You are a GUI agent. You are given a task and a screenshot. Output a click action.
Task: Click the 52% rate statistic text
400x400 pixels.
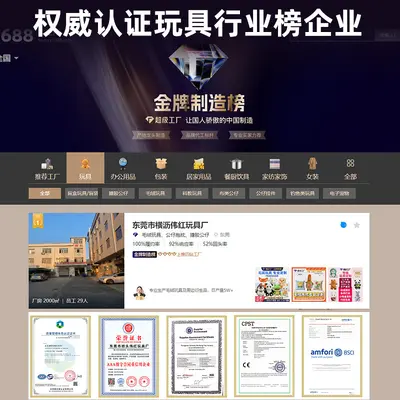click(x=215, y=244)
